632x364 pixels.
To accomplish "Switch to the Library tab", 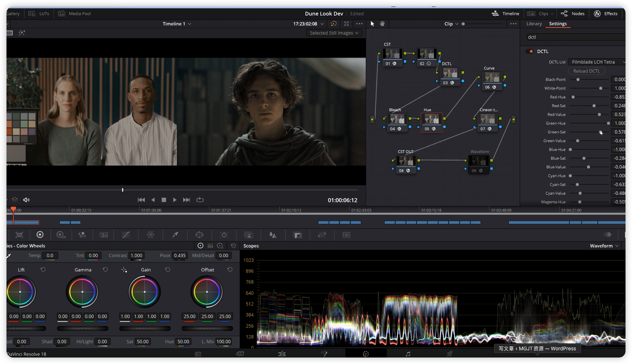I will pos(534,24).
